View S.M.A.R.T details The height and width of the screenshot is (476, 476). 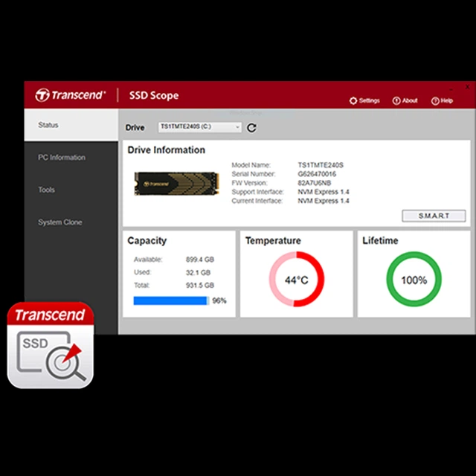point(434,216)
